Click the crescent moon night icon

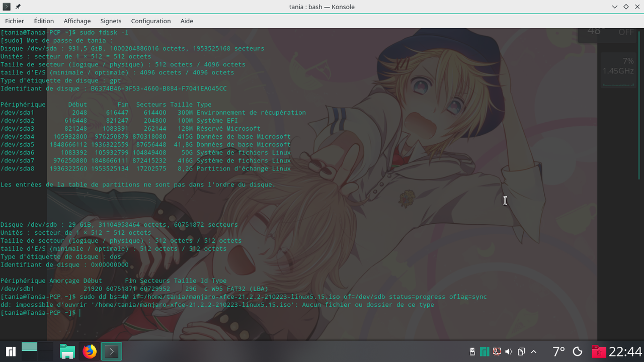point(578,351)
